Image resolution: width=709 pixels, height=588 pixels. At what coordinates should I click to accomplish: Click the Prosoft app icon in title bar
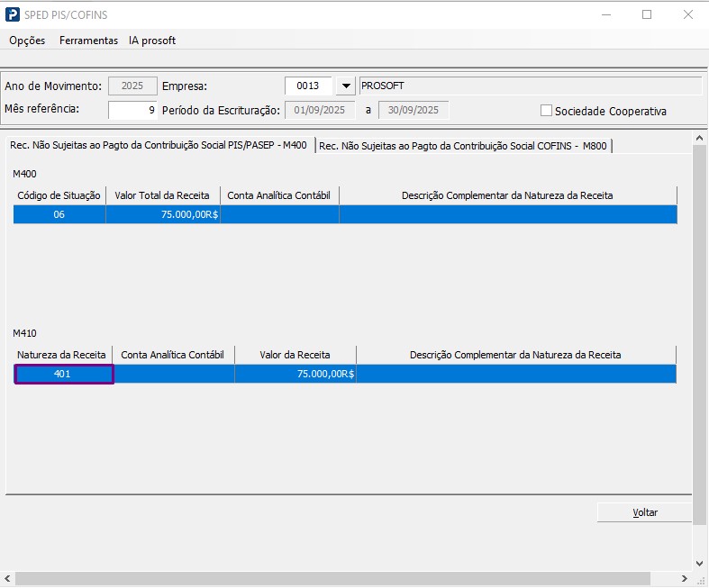click(x=12, y=15)
